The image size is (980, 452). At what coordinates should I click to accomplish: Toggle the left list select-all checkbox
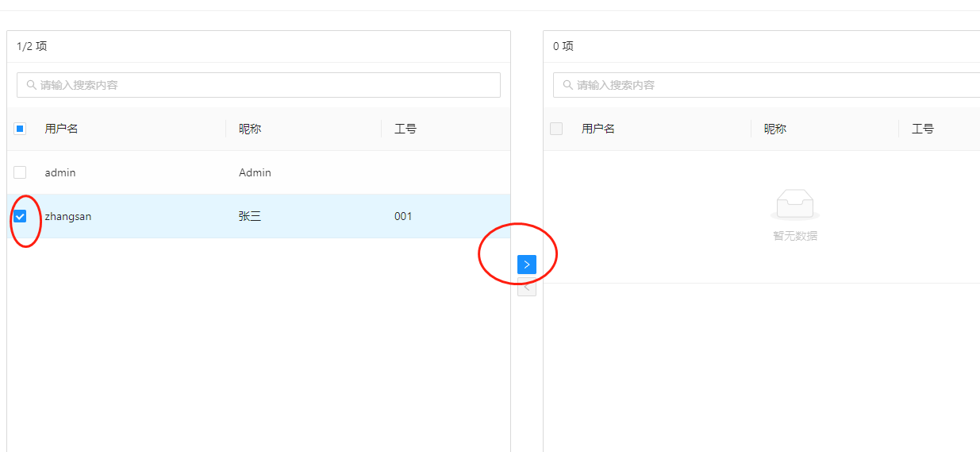tap(20, 129)
